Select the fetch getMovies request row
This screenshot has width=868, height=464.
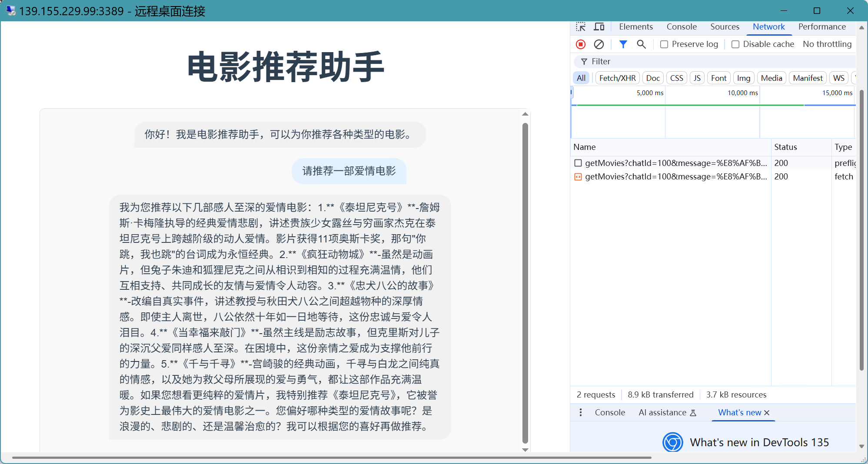(675, 177)
